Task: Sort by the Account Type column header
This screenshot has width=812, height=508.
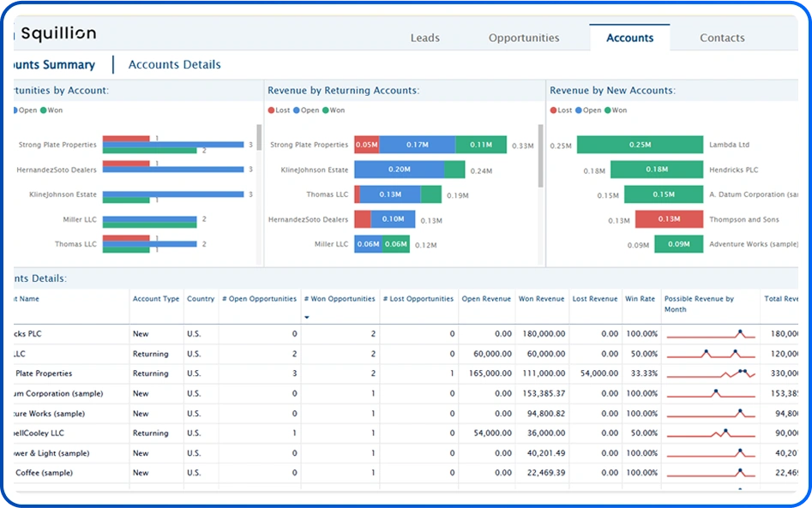Action: tap(155, 299)
